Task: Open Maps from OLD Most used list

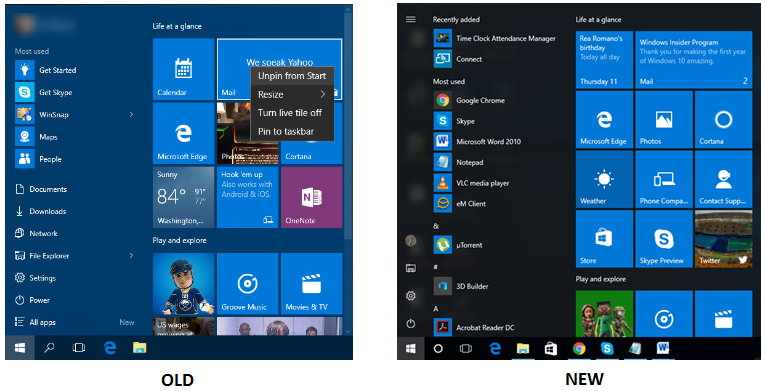Action: pyautogui.click(x=37, y=137)
